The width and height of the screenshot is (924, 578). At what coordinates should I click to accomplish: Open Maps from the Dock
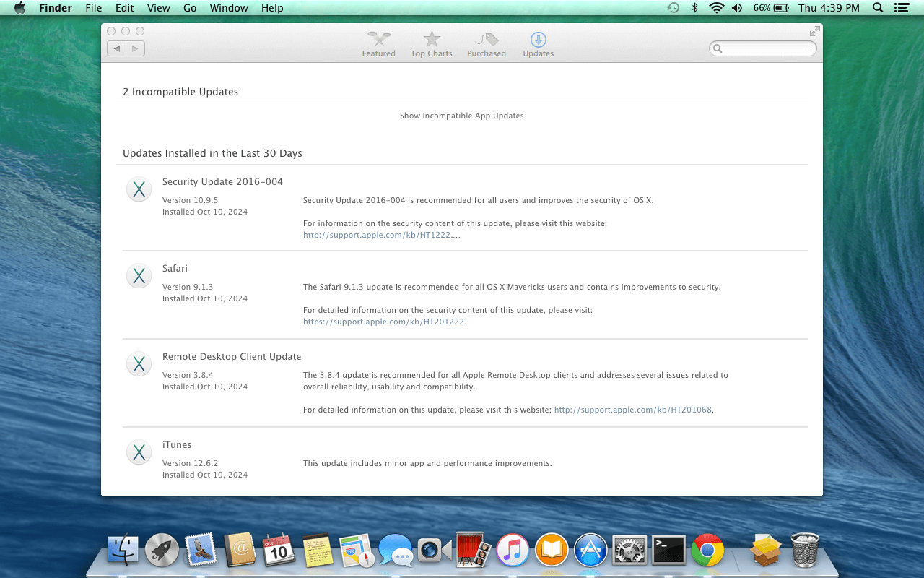357,551
